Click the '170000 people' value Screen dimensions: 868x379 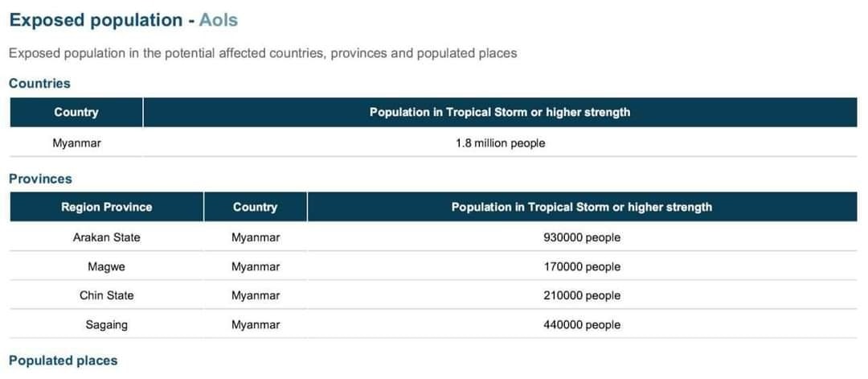point(582,266)
